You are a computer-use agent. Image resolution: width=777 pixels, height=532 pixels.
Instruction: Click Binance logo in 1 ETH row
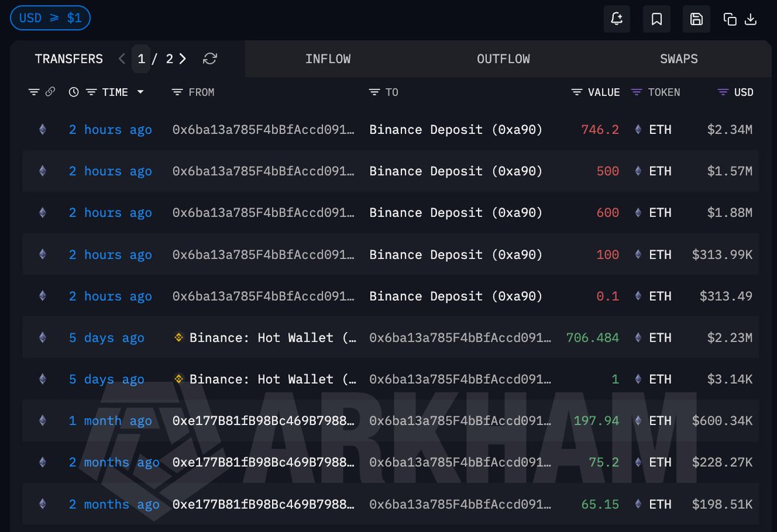[x=179, y=379]
